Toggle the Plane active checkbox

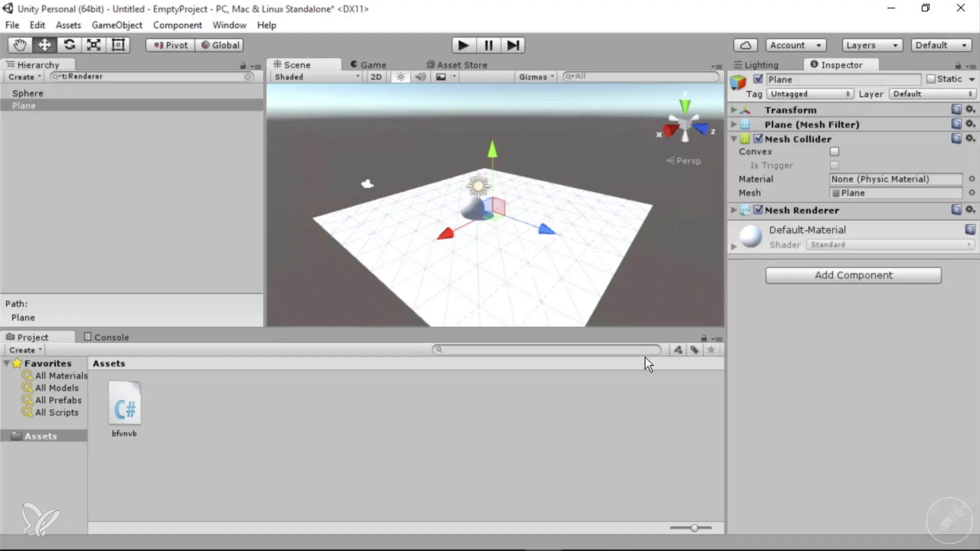(758, 79)
